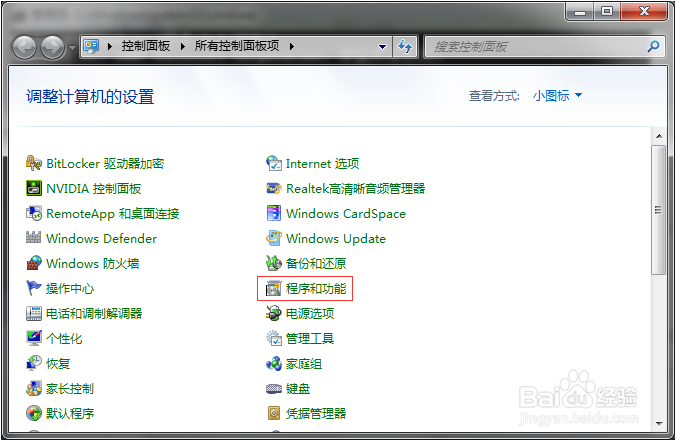Open the Windows 防火墙 link
The height and width of the screenshot is (442, 677).
[92, 263]
